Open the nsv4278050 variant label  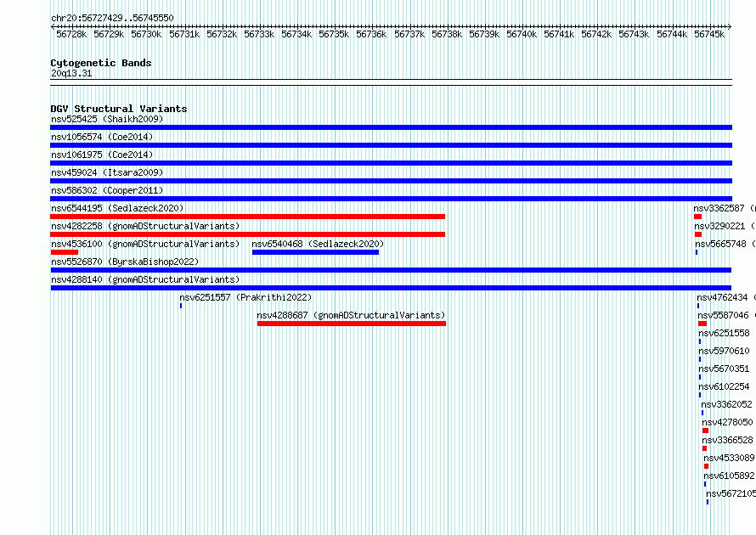728,422
